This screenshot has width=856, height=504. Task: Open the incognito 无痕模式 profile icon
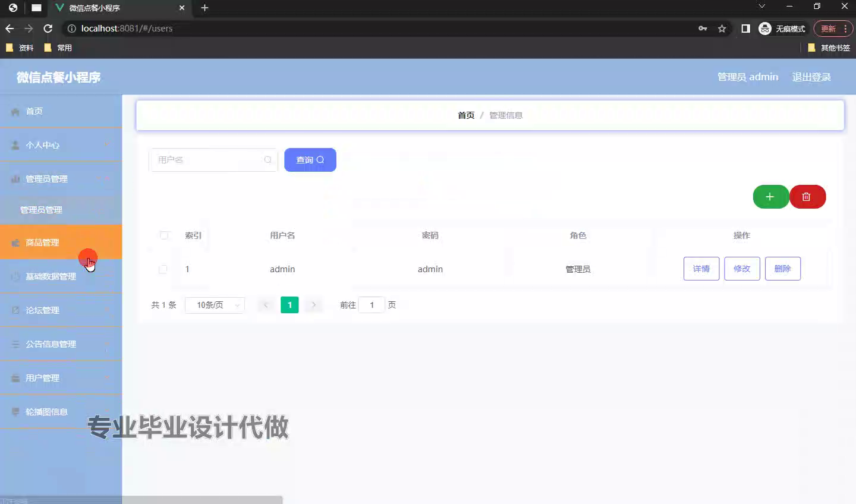click(765, 29)
